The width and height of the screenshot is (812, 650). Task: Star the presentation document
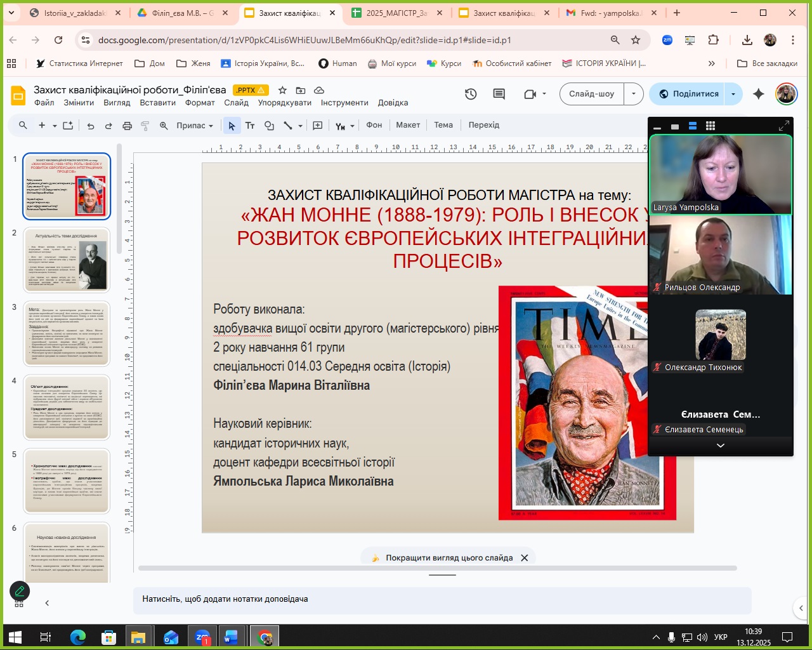tap(283, 90)
